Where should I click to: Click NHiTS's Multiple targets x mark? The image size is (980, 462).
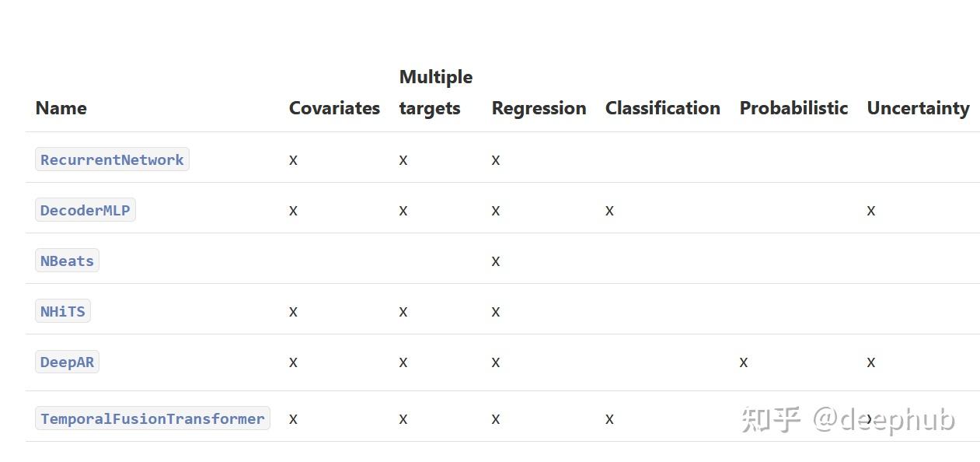(x=403, y=311)
